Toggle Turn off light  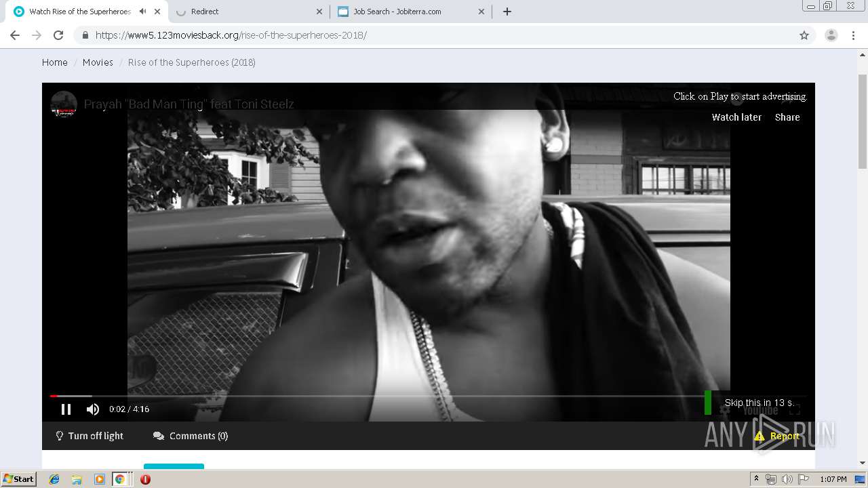(89, 436)
